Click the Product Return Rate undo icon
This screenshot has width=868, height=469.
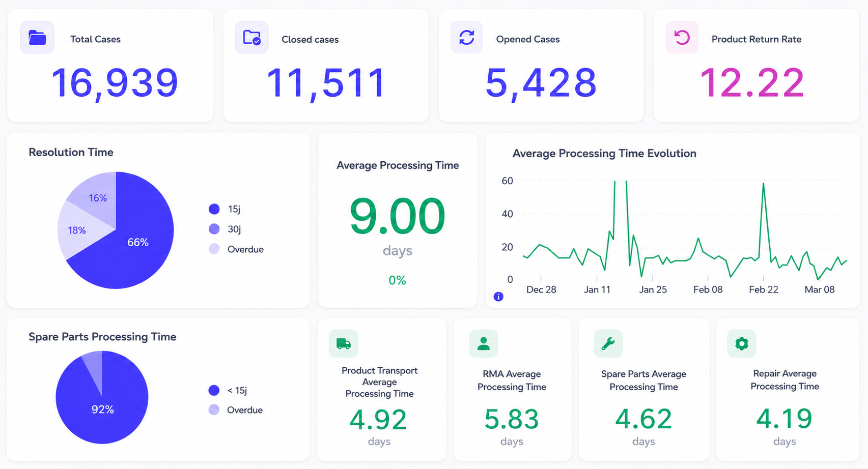tap(682, 38)
